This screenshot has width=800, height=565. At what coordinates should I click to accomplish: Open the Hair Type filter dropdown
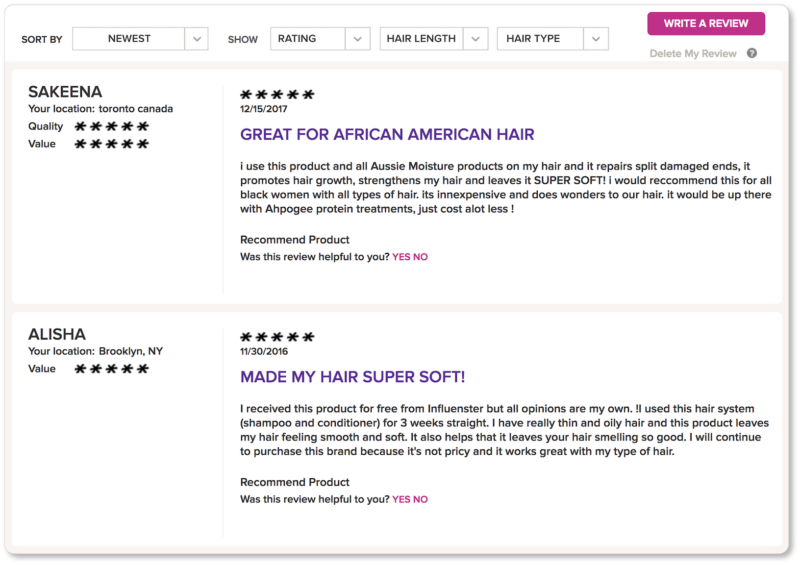[553, 39]
